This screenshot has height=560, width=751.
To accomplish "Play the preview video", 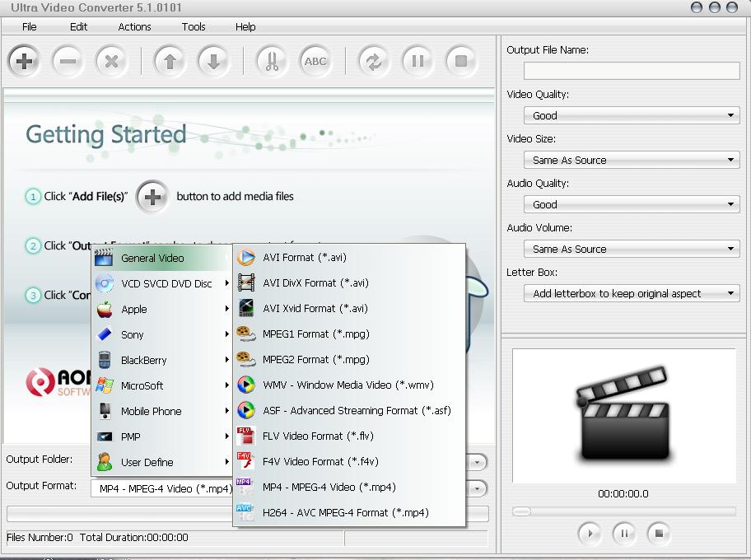I will pos(590,533).
